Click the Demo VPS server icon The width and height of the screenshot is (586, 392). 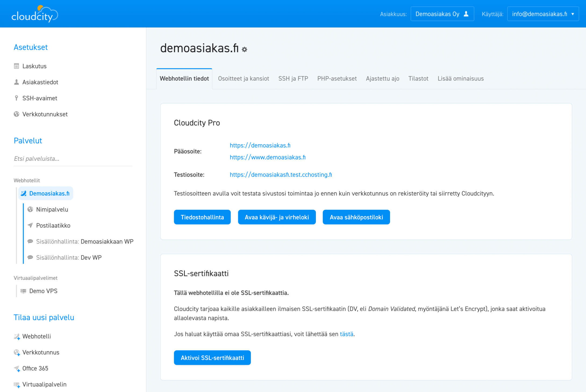[x=24, y=291]
